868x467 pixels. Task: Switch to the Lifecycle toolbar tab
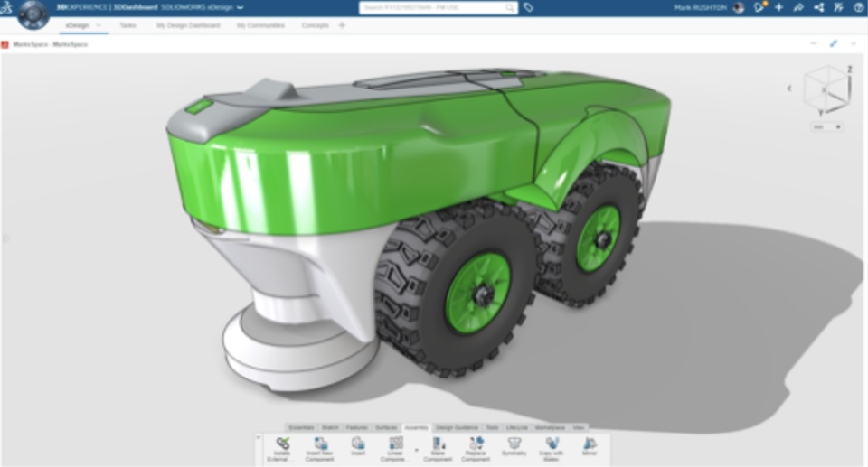(x=516, y=428)
